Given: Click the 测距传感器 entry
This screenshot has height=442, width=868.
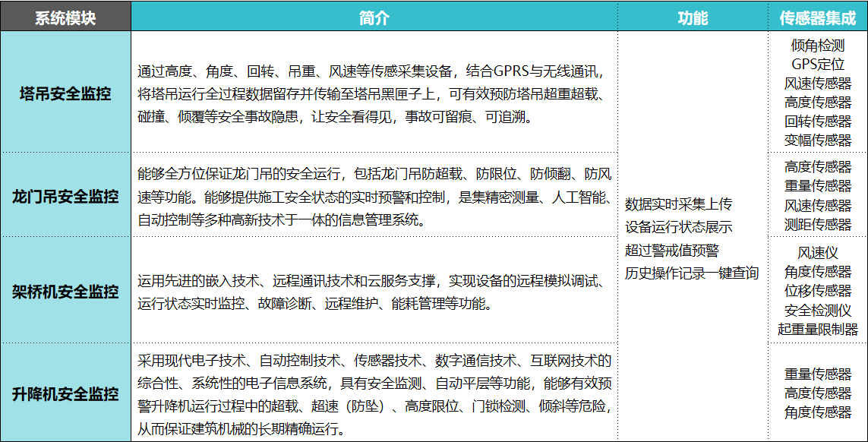Looking at the screenshot, I should point(818,225).
